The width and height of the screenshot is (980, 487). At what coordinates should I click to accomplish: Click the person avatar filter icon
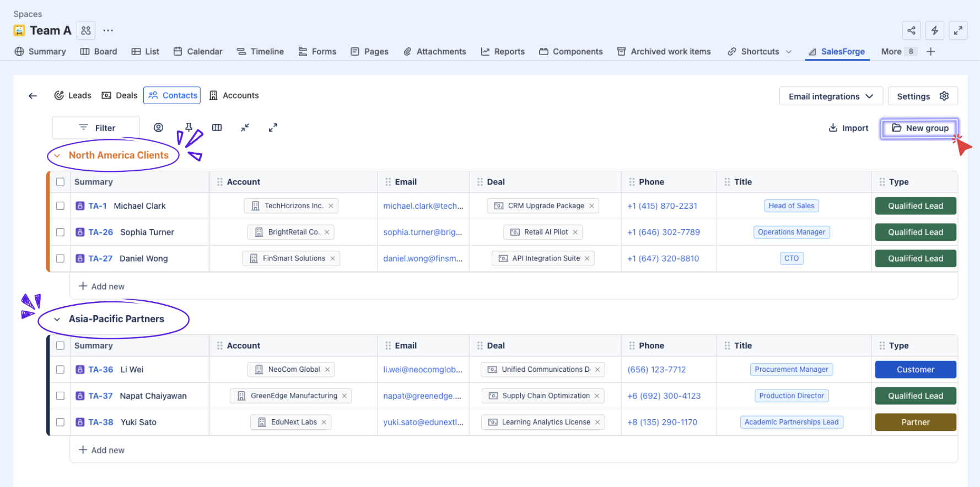point(158,128)
